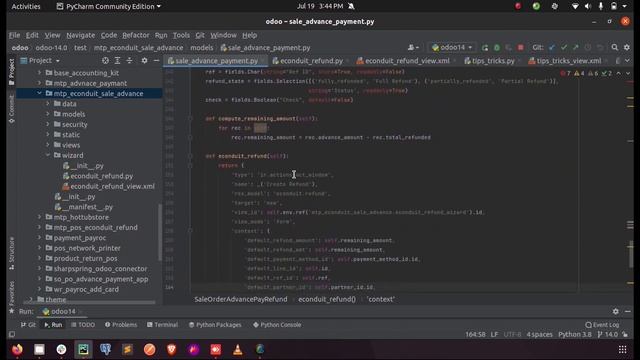Click Collapse All in Project panel
Viewport: 640px width, 360px height.
(x=129, y=60)
